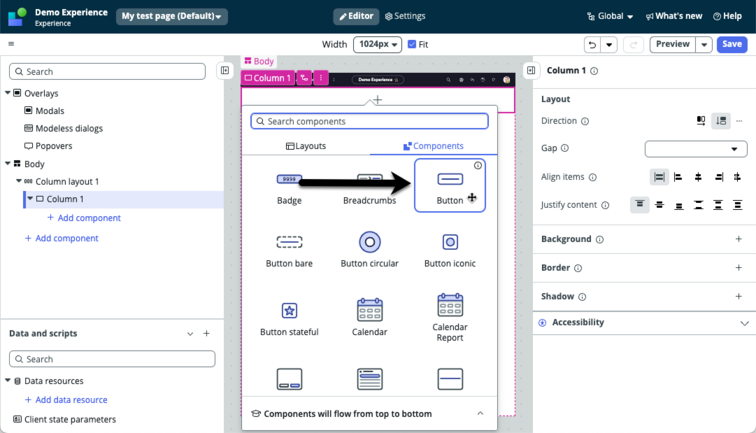Click the undo button
The width and height of the screenshot is (756, 433).
tap(593, 44)
